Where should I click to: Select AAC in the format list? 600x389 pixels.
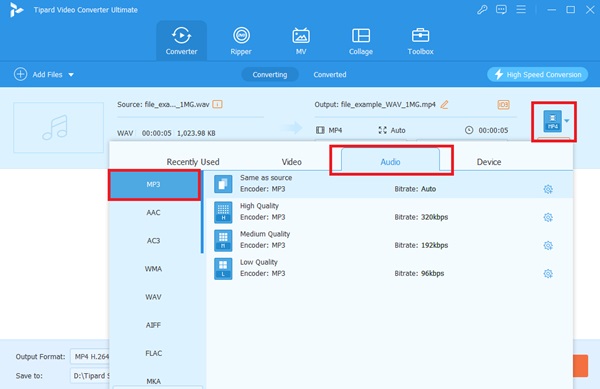(153, 213)
